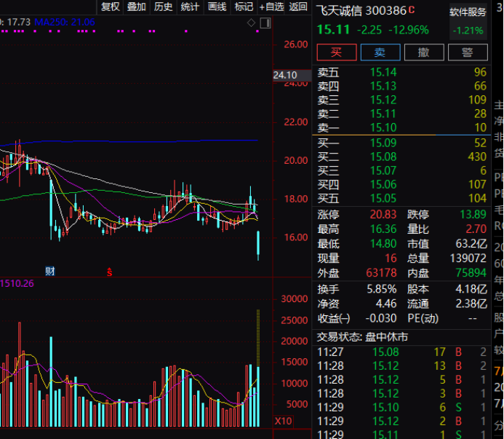Click the diamond icon above the chart
Screen dimensions: 504x439
point(251,23)
